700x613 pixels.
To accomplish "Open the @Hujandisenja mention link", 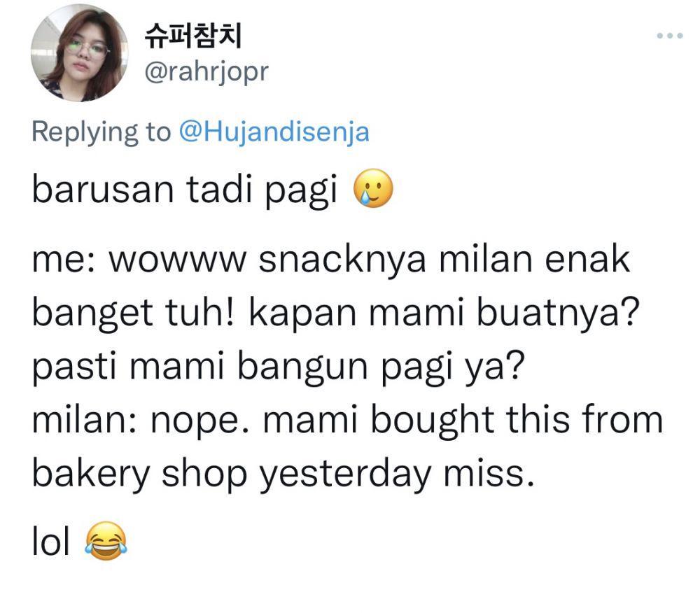I will tap(274, 132).
